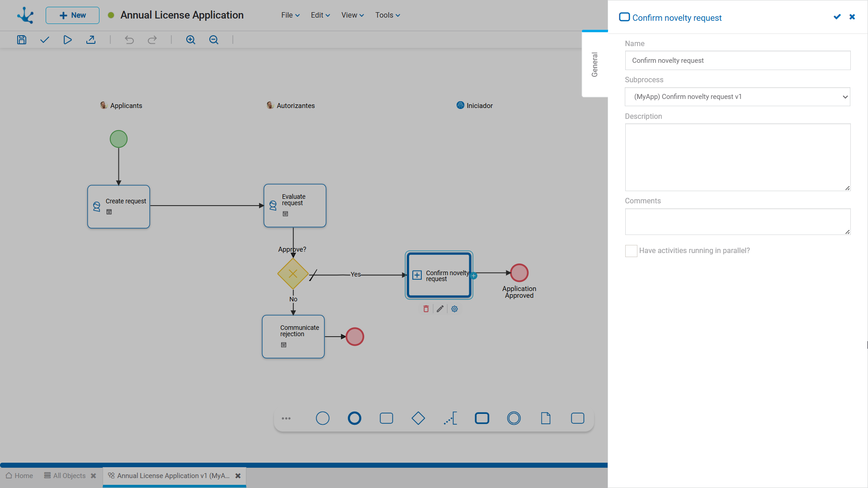
Task: Click the Description text area
Action: click(737, 157)
